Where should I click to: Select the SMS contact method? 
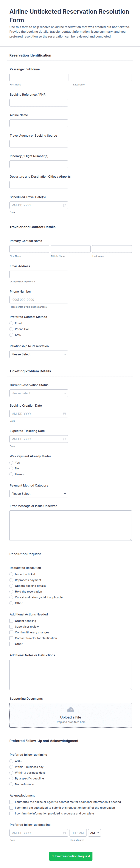(11, 335)
